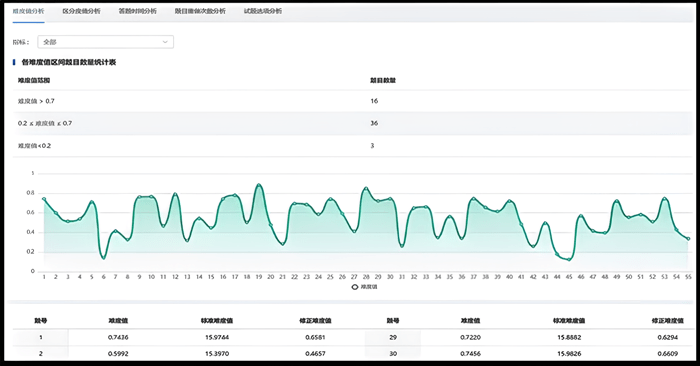
Task: Click the table cell 0.5992
Action: (118, 354)
